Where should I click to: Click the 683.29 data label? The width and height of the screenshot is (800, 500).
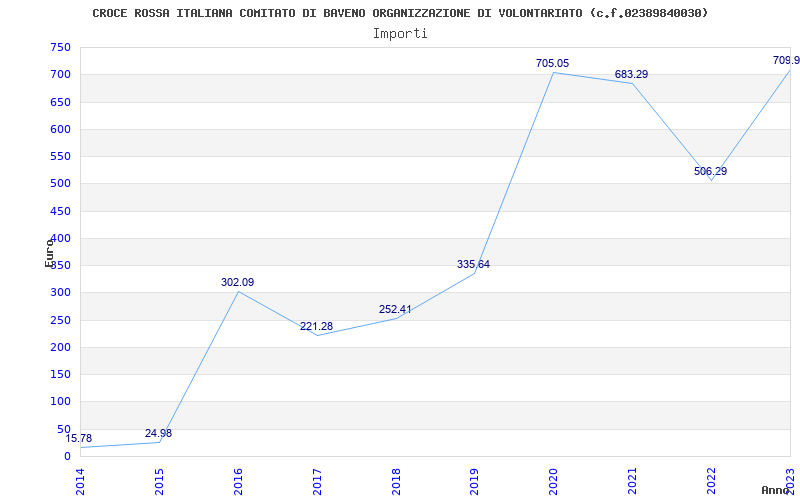pos(631,74)
